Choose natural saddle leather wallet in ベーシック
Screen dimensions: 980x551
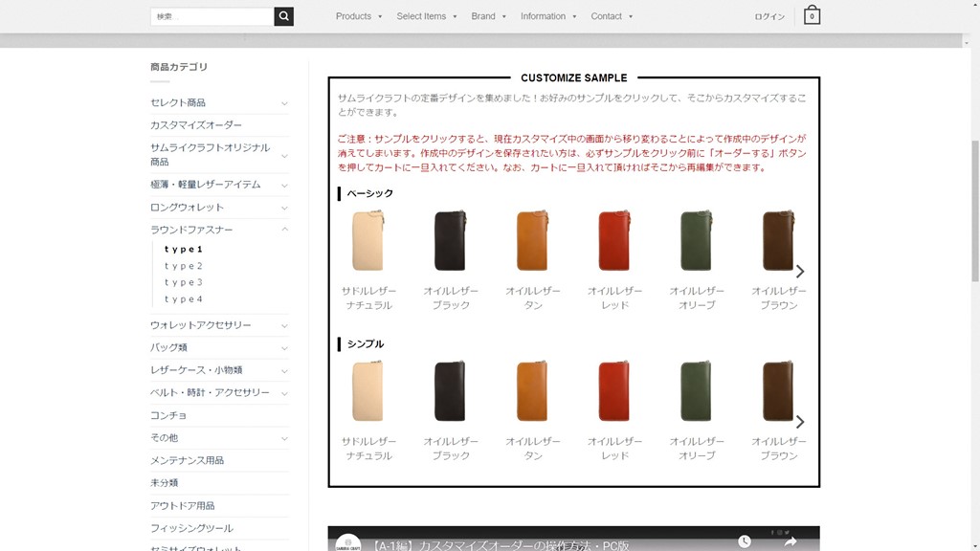click(x=367, y=241)
